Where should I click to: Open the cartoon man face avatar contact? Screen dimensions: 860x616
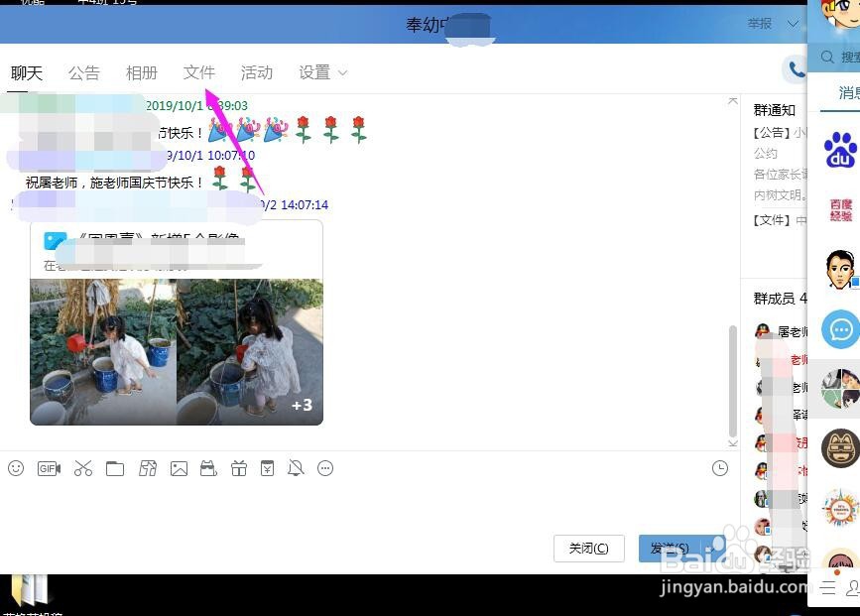840,269
